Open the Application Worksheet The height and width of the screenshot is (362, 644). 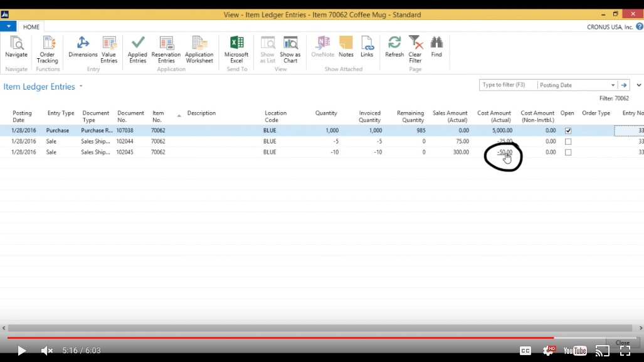[x=199, y=49]
